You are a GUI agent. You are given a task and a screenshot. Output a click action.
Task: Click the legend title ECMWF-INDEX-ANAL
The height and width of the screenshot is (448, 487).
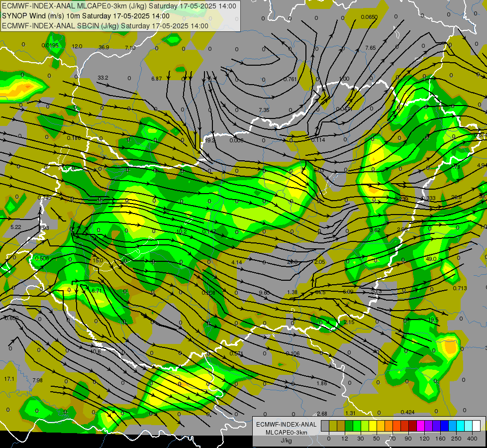pos(287,425)
